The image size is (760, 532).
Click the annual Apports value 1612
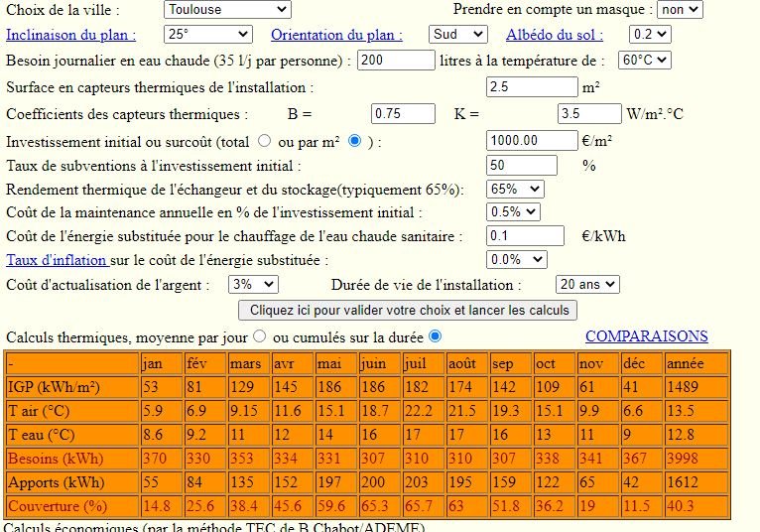tap(697, 482)
